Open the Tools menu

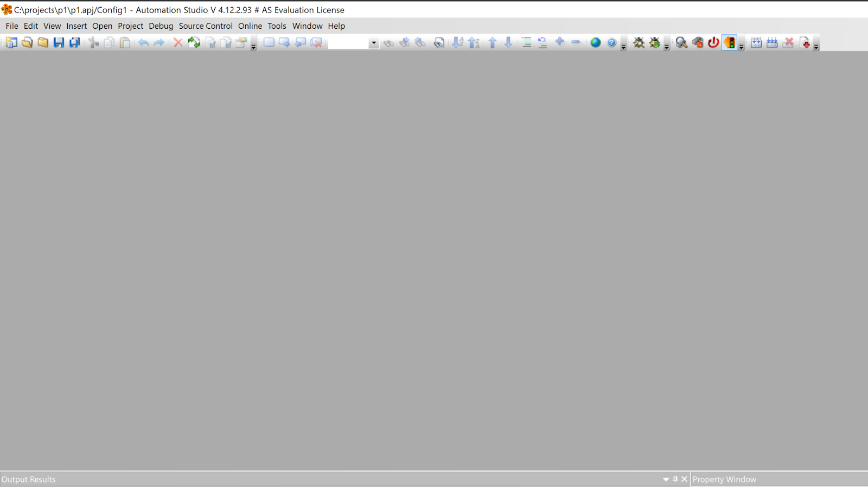277,26
